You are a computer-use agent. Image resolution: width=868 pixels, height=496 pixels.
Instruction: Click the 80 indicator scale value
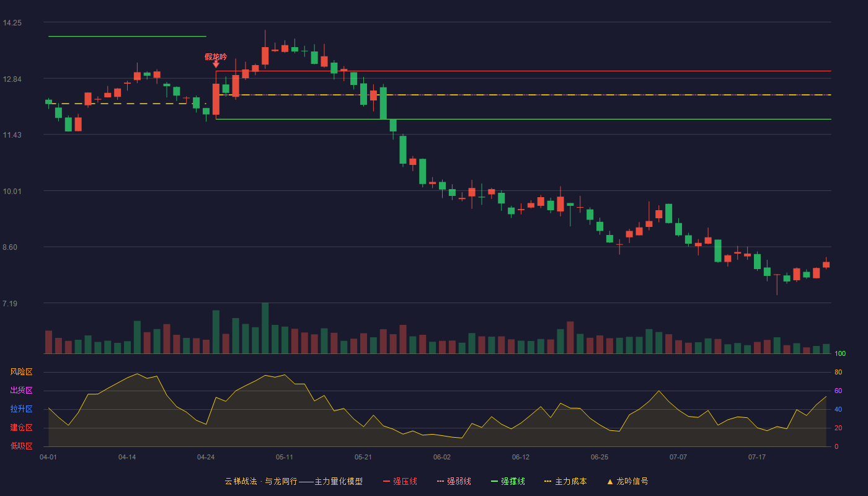(x=838, y=373)
